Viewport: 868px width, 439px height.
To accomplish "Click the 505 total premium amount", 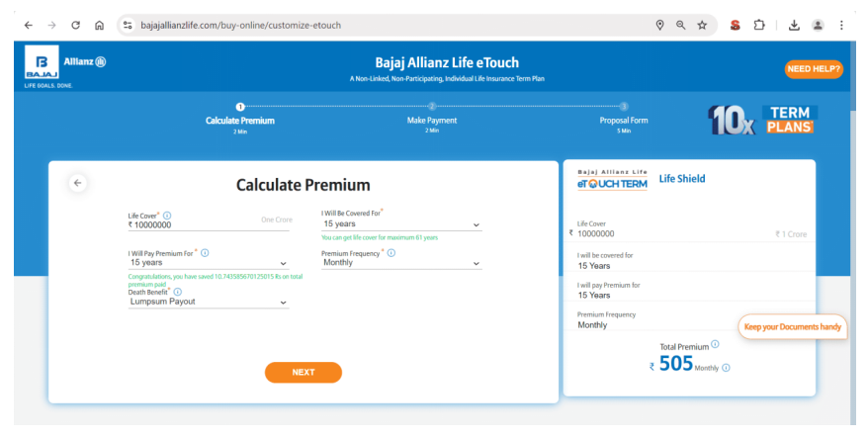I will (x=676, y=364).
